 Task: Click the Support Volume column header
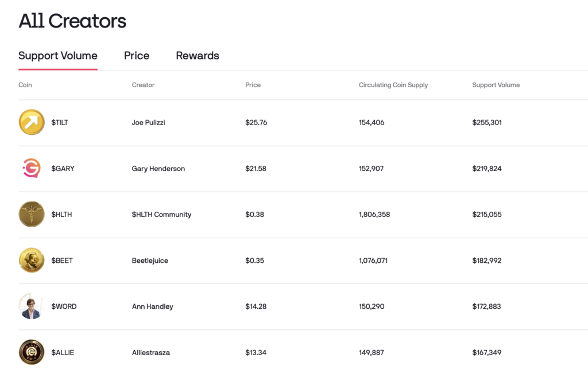click(x=496, y=85)
